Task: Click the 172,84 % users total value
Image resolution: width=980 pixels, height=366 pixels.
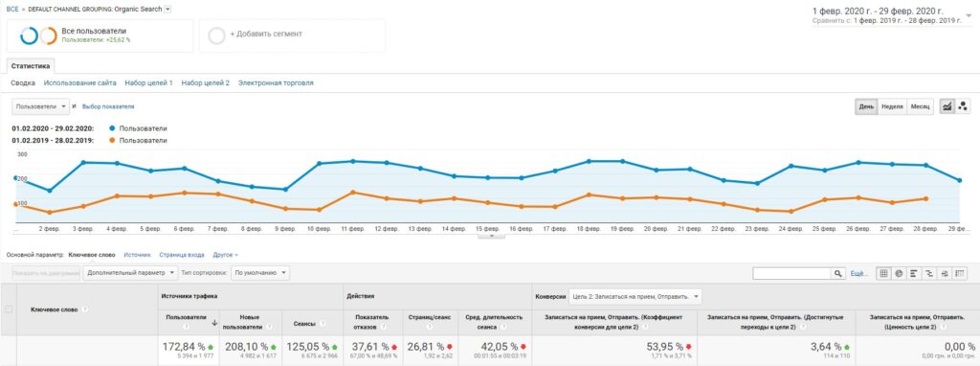Action: (x=184, y=347)
